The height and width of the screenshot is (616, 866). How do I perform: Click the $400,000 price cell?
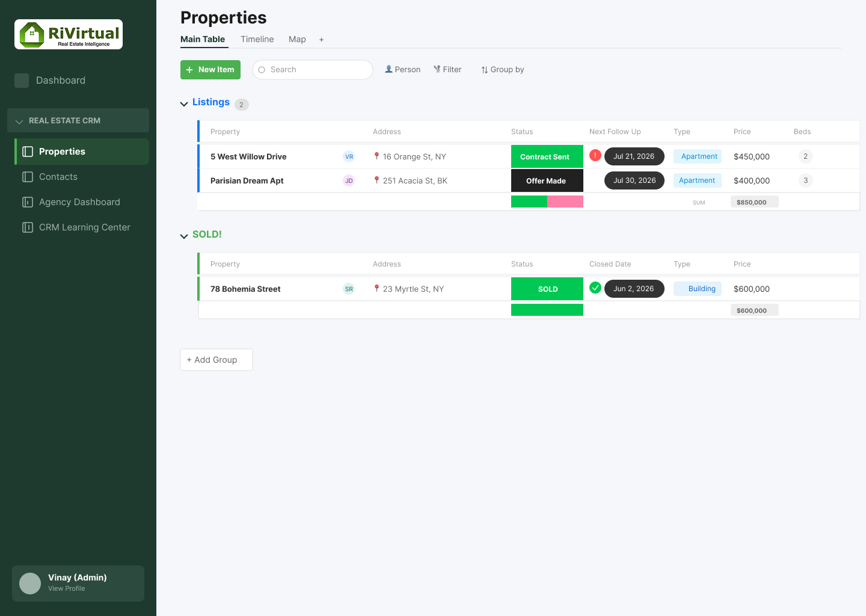point(752,180)
